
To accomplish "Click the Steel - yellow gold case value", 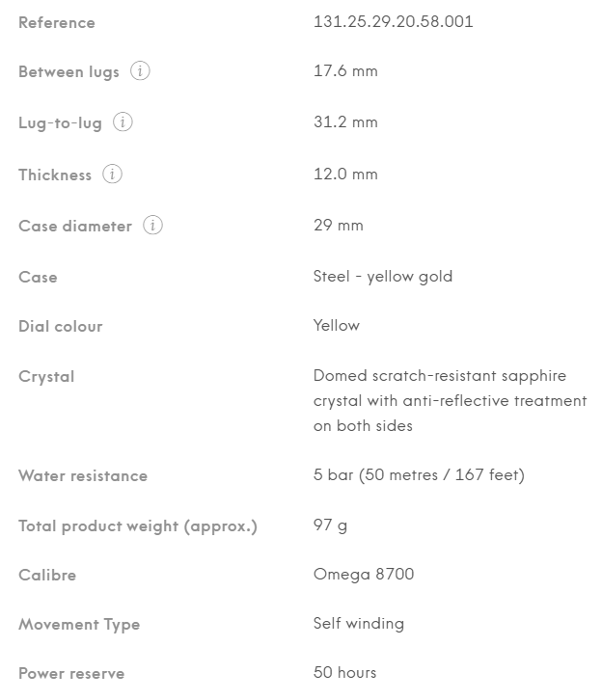I will (x=383, y=277).
